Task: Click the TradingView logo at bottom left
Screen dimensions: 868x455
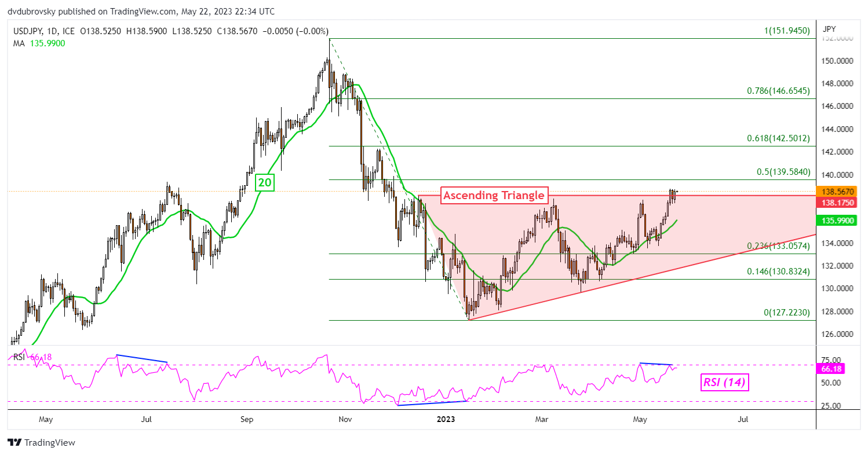Action: coord(42,443)
